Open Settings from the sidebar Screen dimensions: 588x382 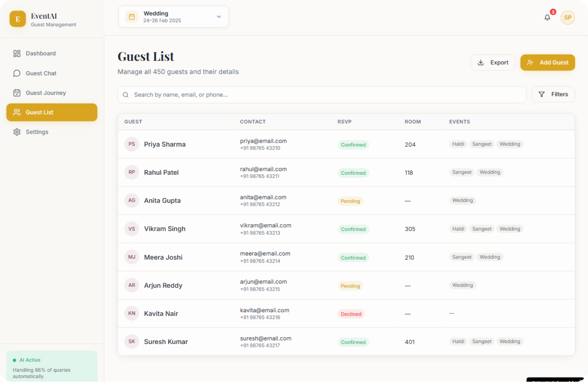coord(37,132)
